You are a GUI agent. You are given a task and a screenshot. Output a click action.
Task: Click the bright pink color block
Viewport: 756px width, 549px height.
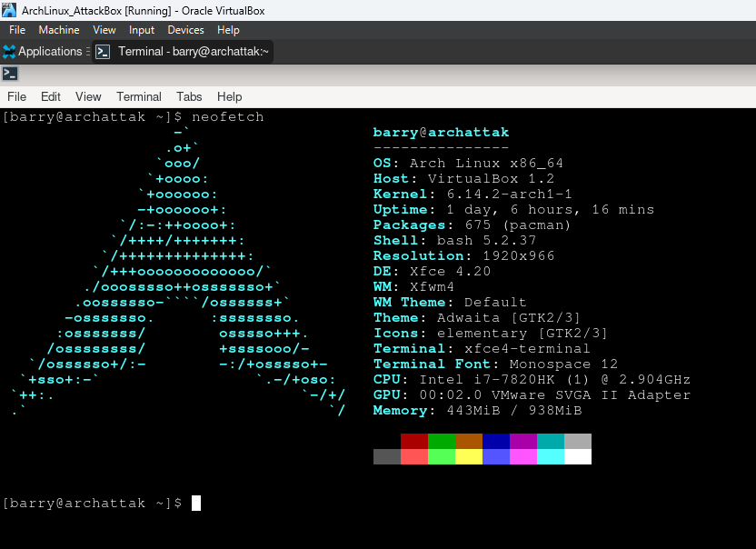point(523,457)
